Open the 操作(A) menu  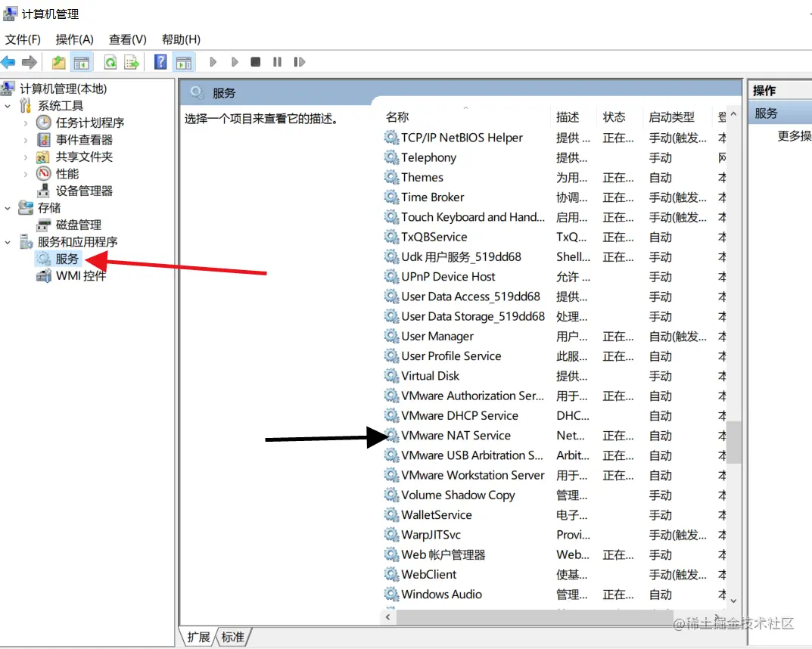click(x=75, y=39)
